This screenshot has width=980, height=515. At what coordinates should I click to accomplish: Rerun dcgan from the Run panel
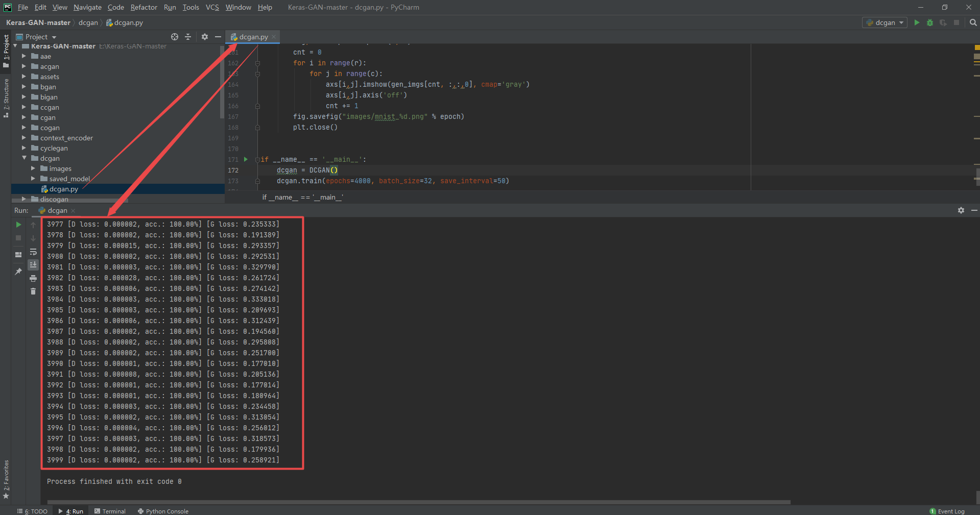pos(18,225)
